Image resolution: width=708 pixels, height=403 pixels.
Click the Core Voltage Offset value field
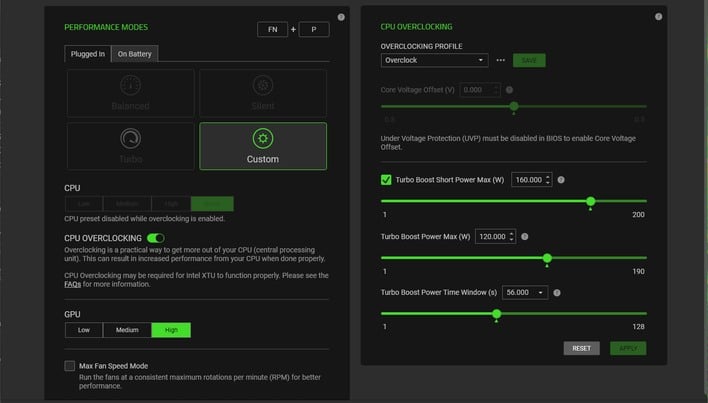click(x=480, y=90)
